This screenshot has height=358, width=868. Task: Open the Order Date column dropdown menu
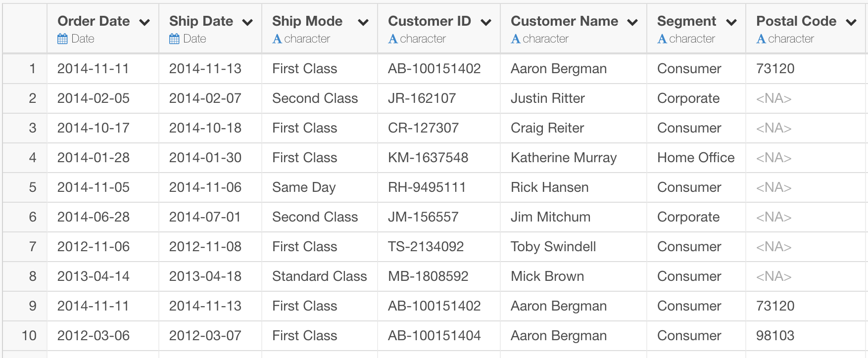(x=145, y=22)
